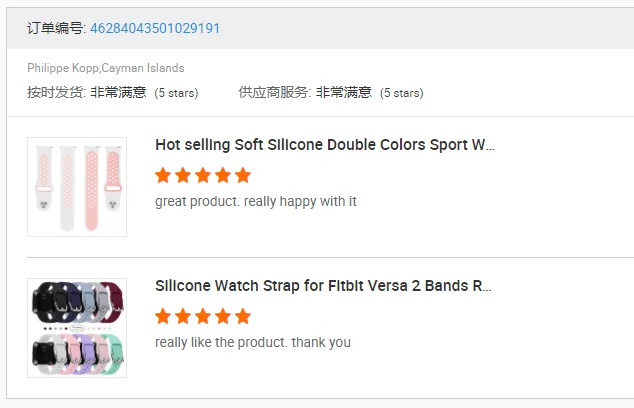
Task: Click third star of Fitbit strap review
Action: coord(203,317)
